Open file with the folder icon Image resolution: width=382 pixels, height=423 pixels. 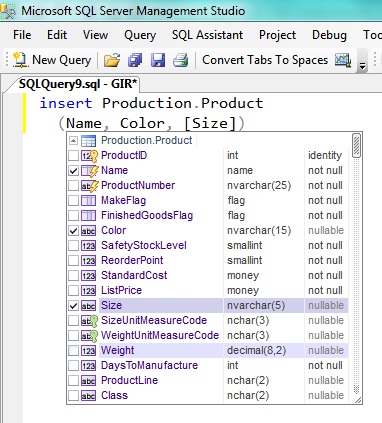coord(112,61)
